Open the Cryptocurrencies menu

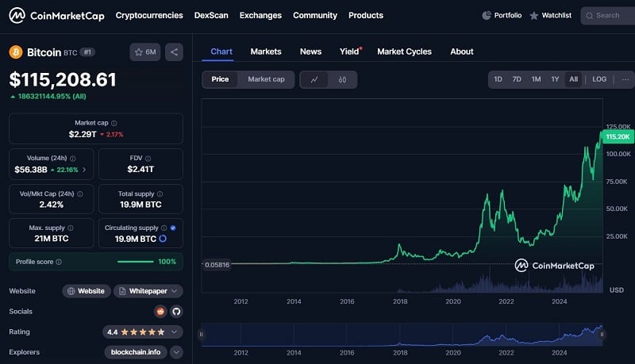tap(149, 15)
